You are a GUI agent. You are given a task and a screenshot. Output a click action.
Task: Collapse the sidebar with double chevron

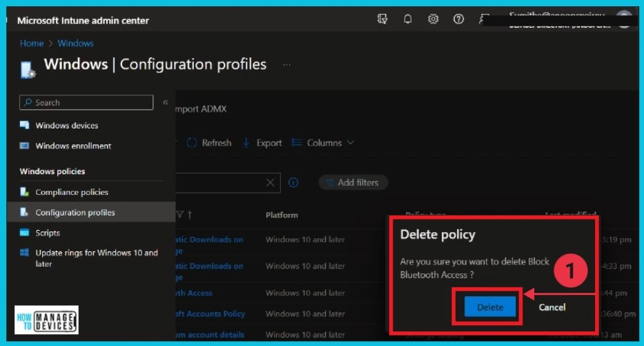pyautogui.click(x=165, y=102)
